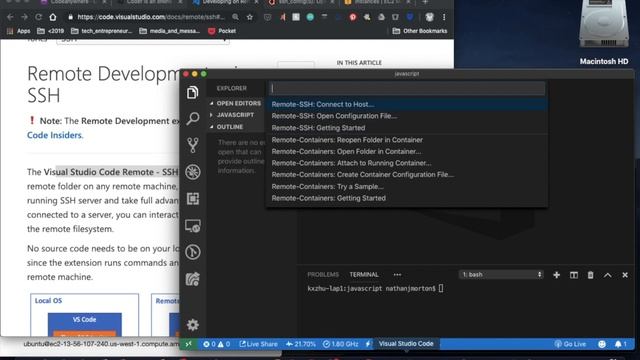Bookmark this page with star icon
640x360 pixels.
pos(249,17)
